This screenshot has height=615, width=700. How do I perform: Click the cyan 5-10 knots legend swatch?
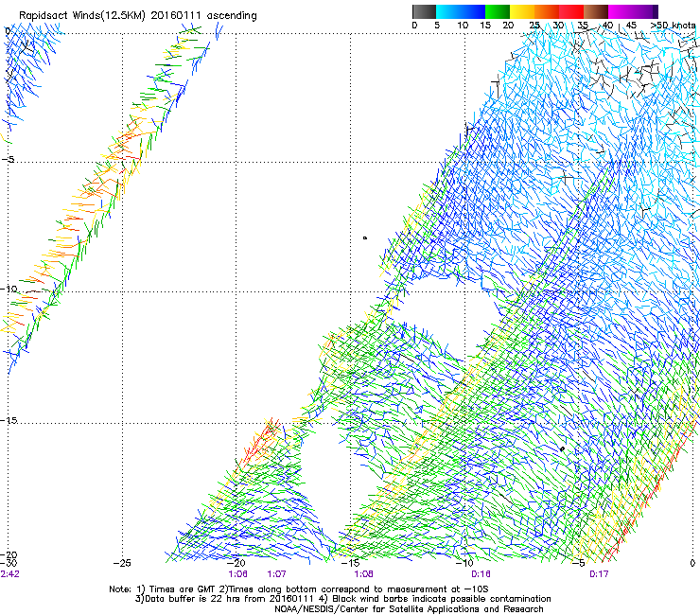click(448, 11)
